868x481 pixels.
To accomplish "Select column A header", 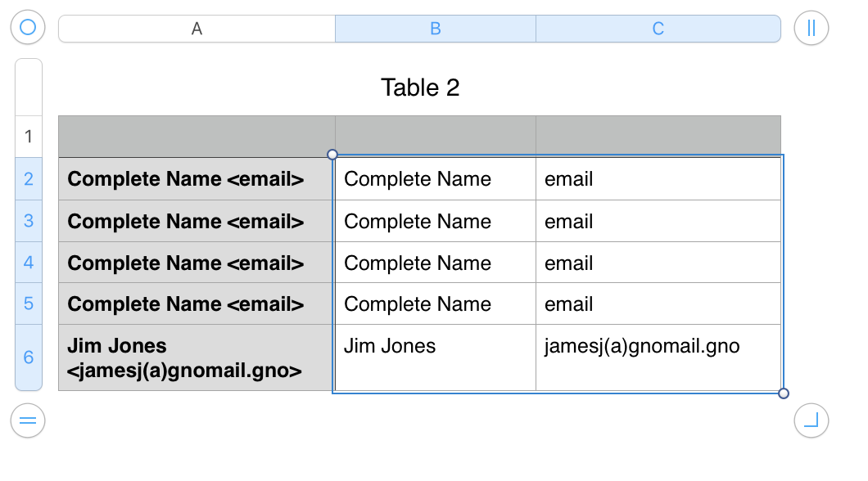I will click(x=196, y=28).
